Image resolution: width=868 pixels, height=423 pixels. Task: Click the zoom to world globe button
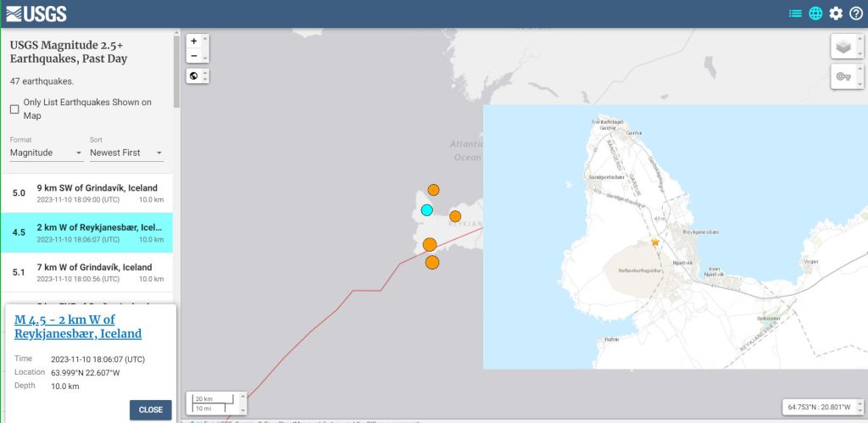click(194, 76)
